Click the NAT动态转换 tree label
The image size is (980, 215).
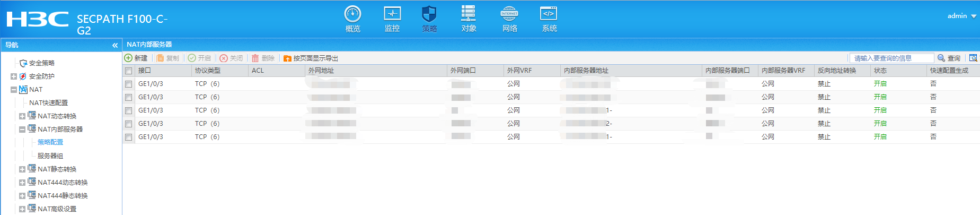57,116
